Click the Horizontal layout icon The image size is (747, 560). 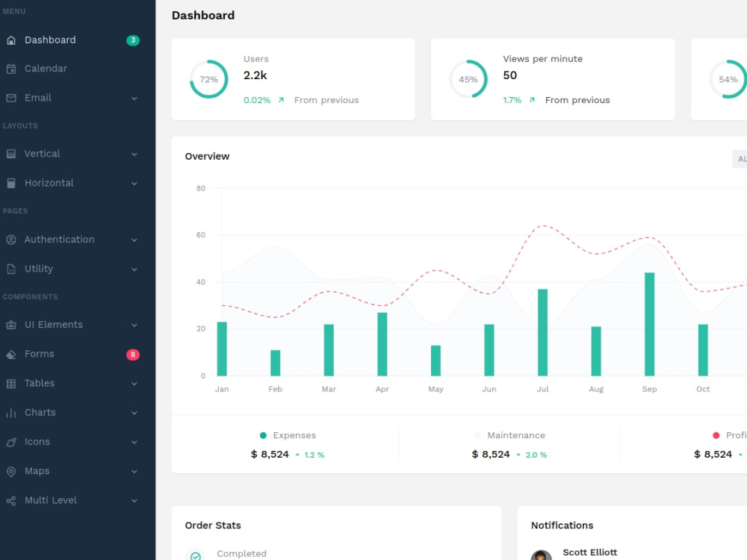(11, 184)
